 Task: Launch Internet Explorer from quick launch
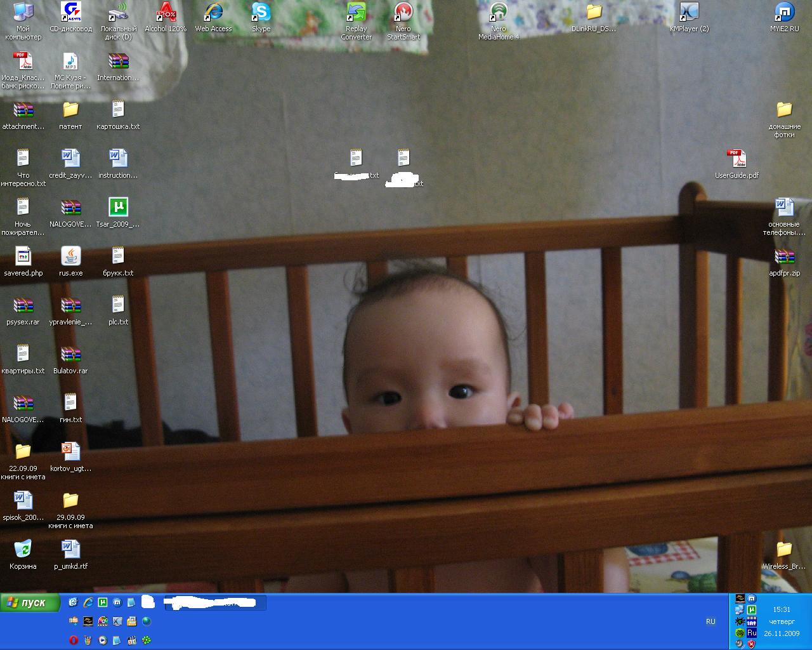coord(87,603)
